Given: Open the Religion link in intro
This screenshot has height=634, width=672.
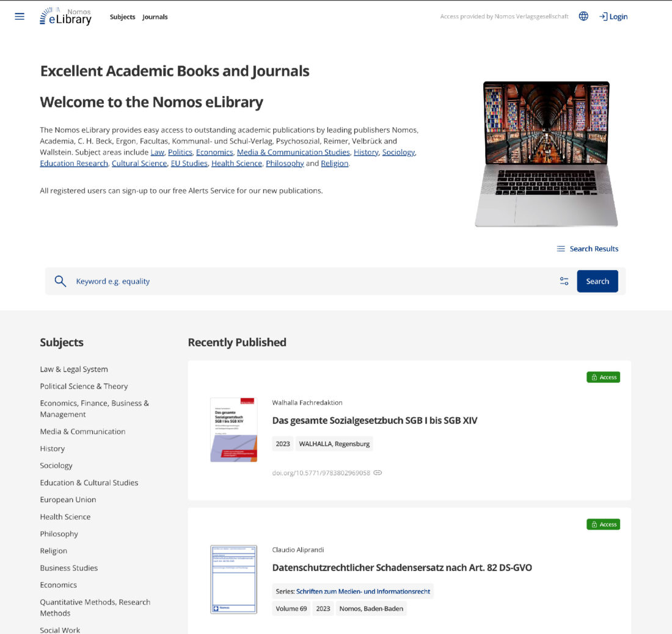Looking at the screenshot, I should coord(334,163).
